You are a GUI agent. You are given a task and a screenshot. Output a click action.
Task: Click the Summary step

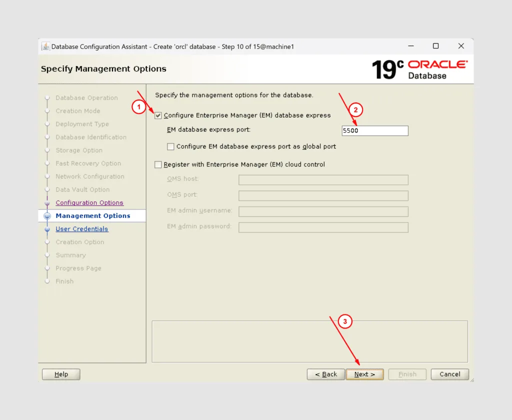pos(70,255)
